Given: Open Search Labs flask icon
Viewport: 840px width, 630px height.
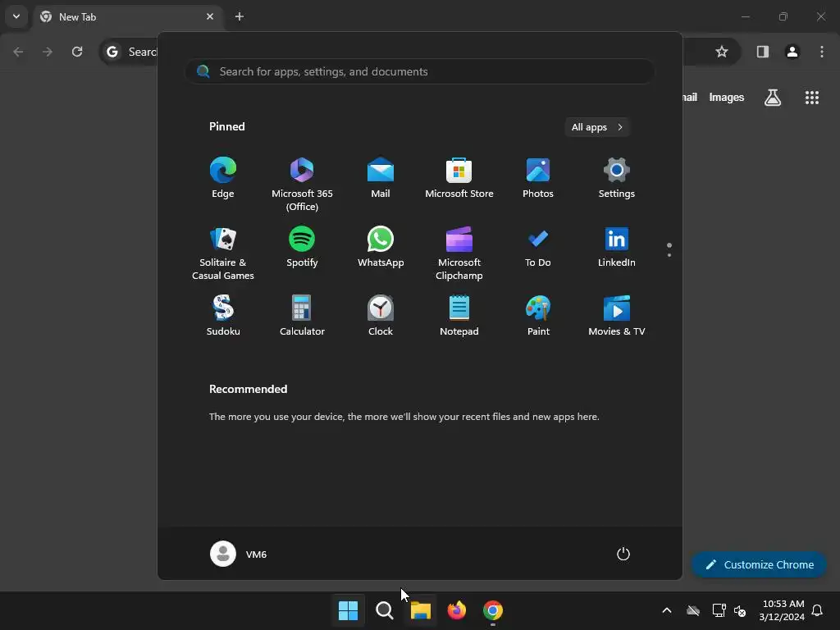Looking at the screenshot, I should 773,98.
